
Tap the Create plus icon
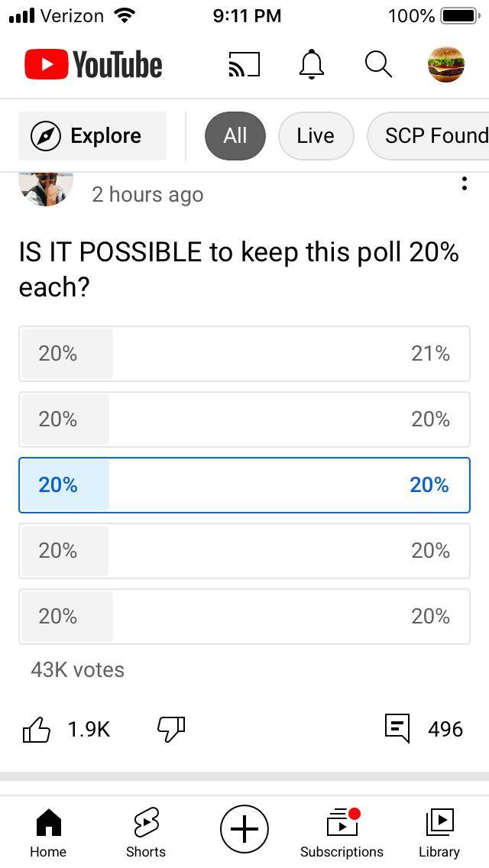244,829
